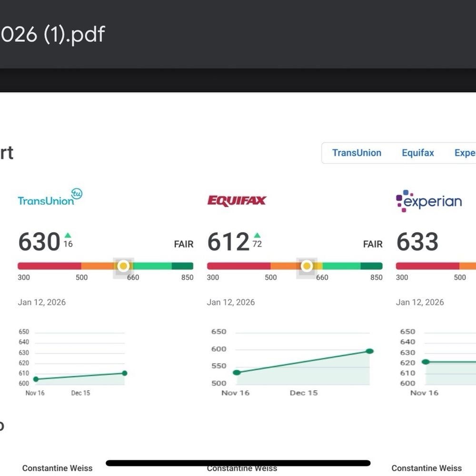Image resolution: width=476 pixels, height=476 pixels.
Task: Click the Experian chart's Nov 16 data point
Action: 426,362
